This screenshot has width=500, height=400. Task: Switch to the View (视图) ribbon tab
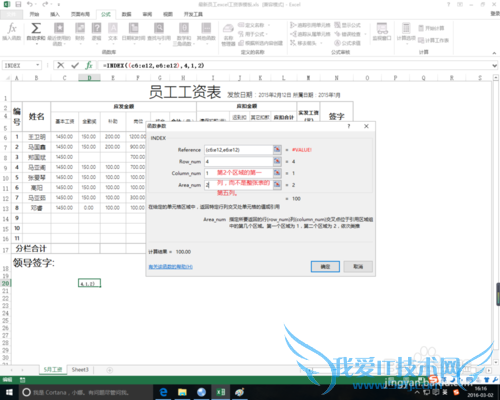point(168,14)
